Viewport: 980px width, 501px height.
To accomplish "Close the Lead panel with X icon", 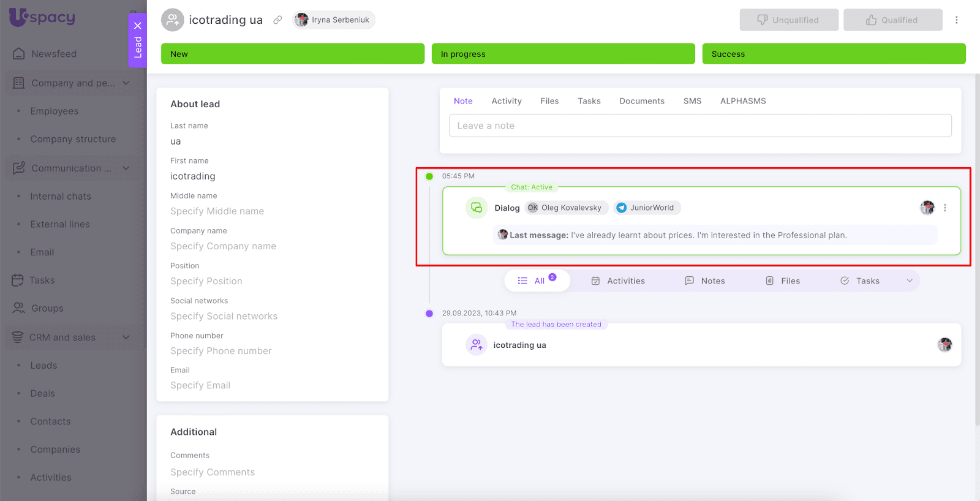I will pos(138,26).
